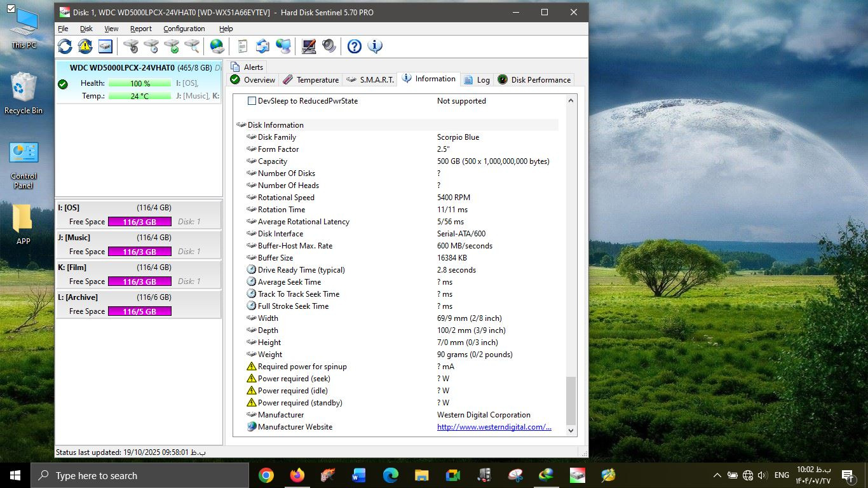Click the computer with screwdriver configuration icon
Image resolution: width=868 pixels, height=488 pixels.
[x=309, y=46]
